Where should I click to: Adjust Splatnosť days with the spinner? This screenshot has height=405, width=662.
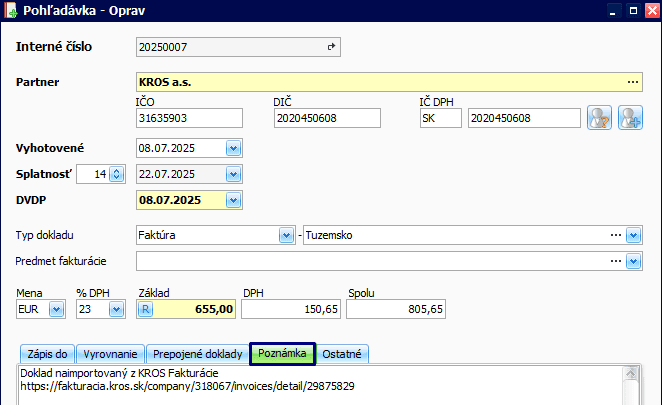coord(115,174)
